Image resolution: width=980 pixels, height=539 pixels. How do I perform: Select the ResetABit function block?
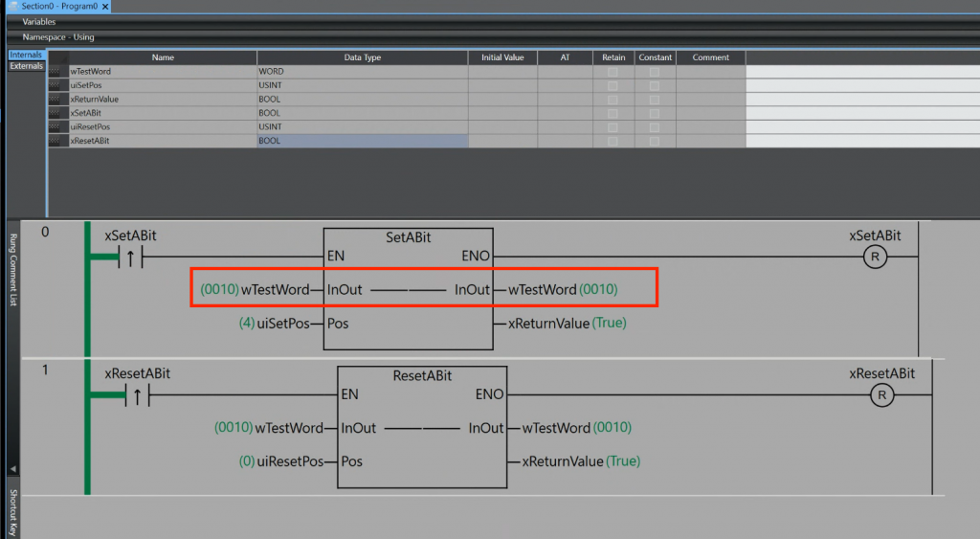coord(422,427)
